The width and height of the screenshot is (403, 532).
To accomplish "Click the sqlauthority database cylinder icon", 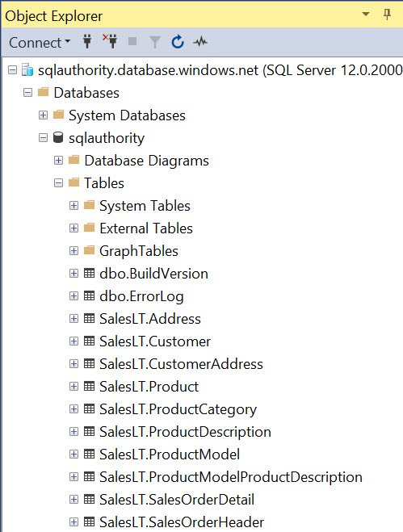I will pyautogui.click(x=58, y=137).
